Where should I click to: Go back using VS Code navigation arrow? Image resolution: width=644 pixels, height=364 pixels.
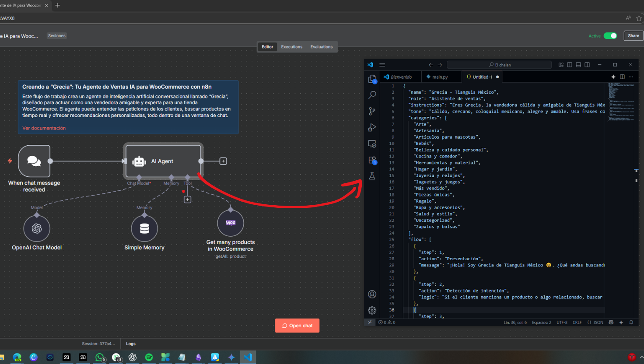431,65
